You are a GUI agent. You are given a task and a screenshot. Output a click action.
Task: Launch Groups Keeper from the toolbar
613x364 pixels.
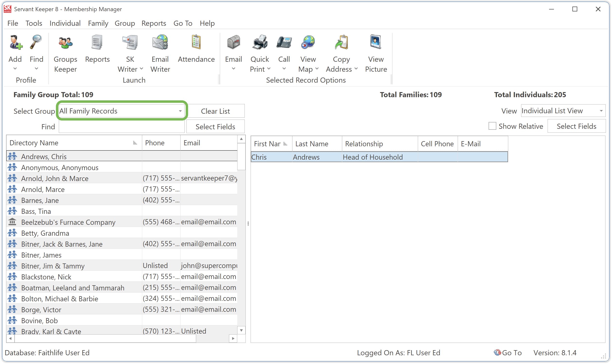[x=65, y=43]
